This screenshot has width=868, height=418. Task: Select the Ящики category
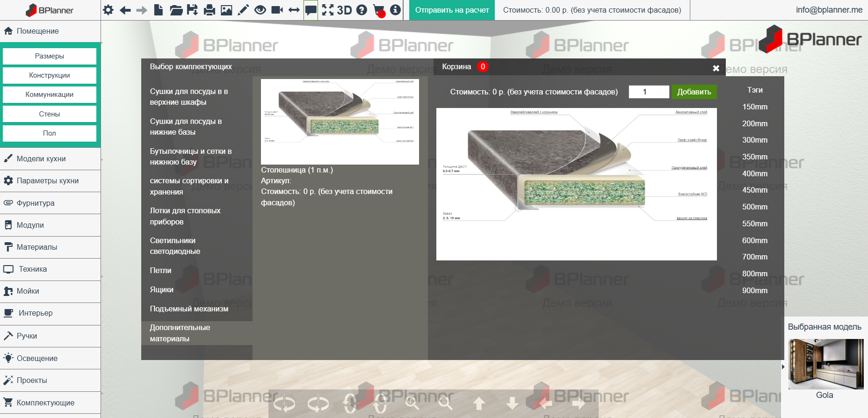[x=197, y=289]
